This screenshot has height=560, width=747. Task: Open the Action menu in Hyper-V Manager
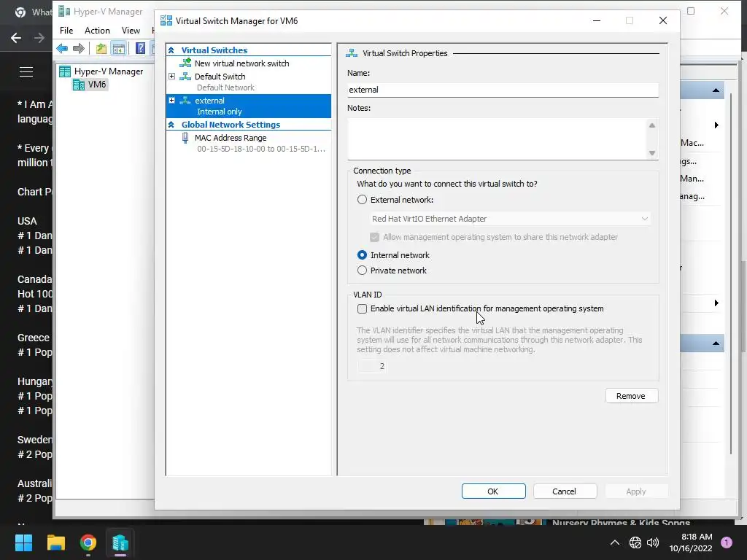tap(97, 31)
